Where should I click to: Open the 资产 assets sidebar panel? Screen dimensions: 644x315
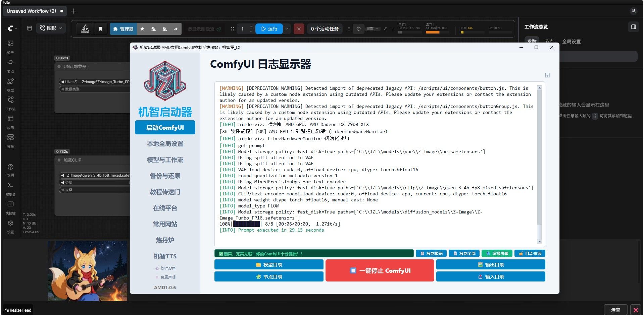coord(10,47)
